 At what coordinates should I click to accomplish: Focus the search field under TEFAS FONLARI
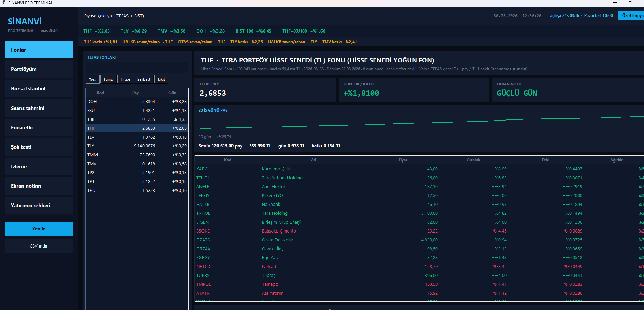(x=137, y=67)
